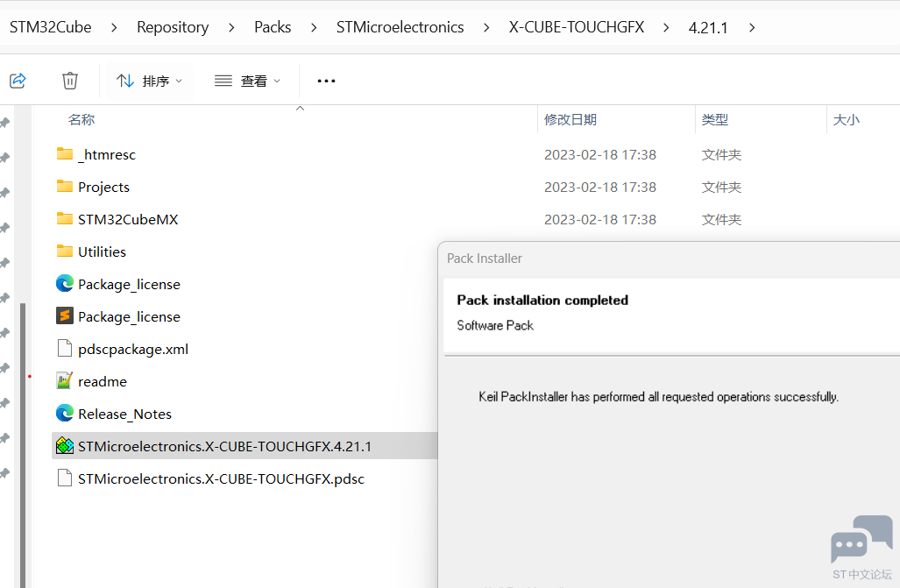Click modified date of STM32CubeMX row

(x=599, y=219)
